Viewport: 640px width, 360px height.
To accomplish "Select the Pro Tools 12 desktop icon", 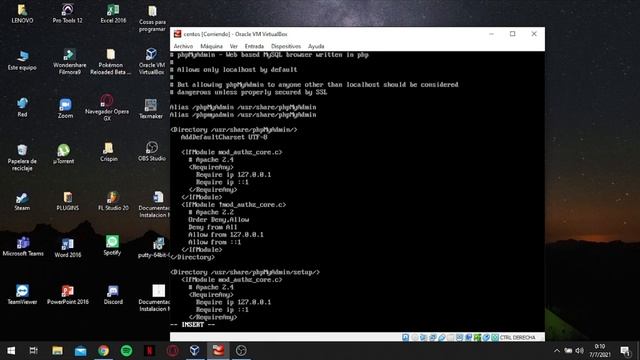I will coord(67,13).
